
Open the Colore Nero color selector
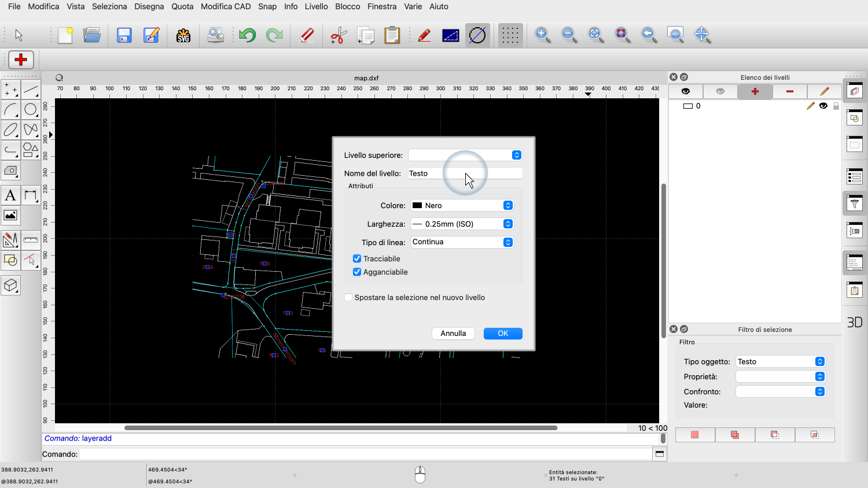[x=462, y=205]
